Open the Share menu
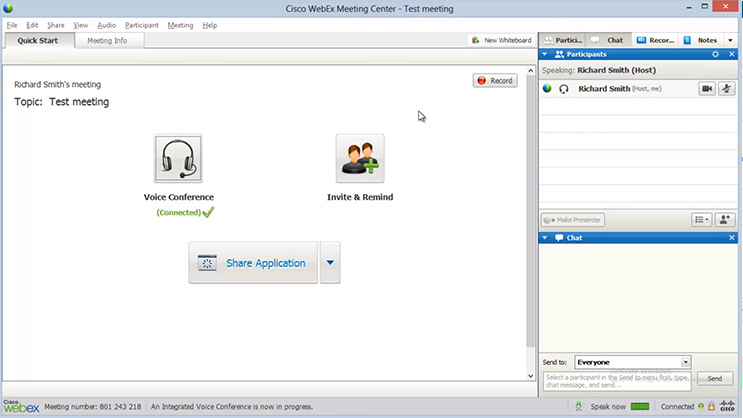743x418 pixels. pyautogui.click(x=55, y=25)
